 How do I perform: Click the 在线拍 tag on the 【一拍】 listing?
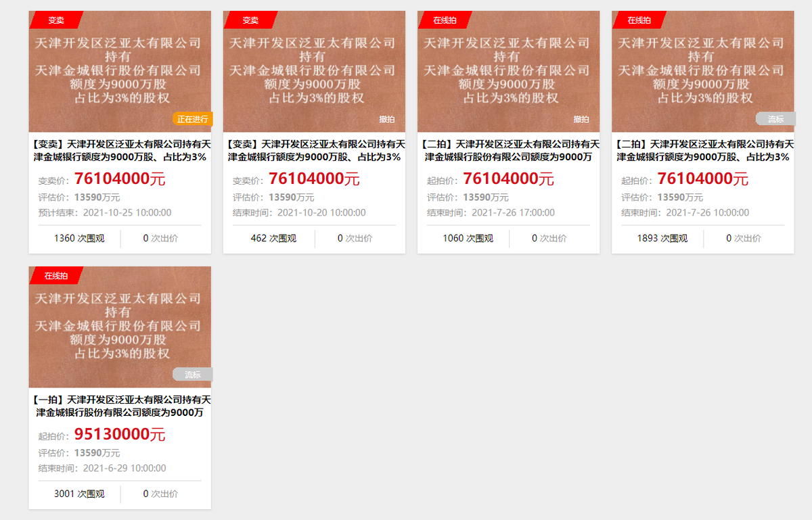(56, 276)
